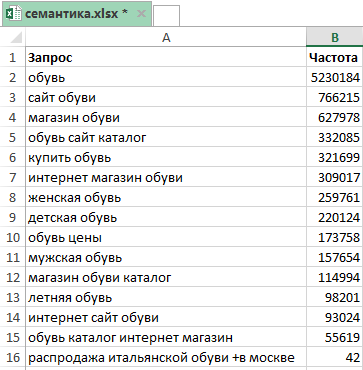363x370 pixels.
Task: Select the магазин обуви cell in row 4
Action: 166,117
